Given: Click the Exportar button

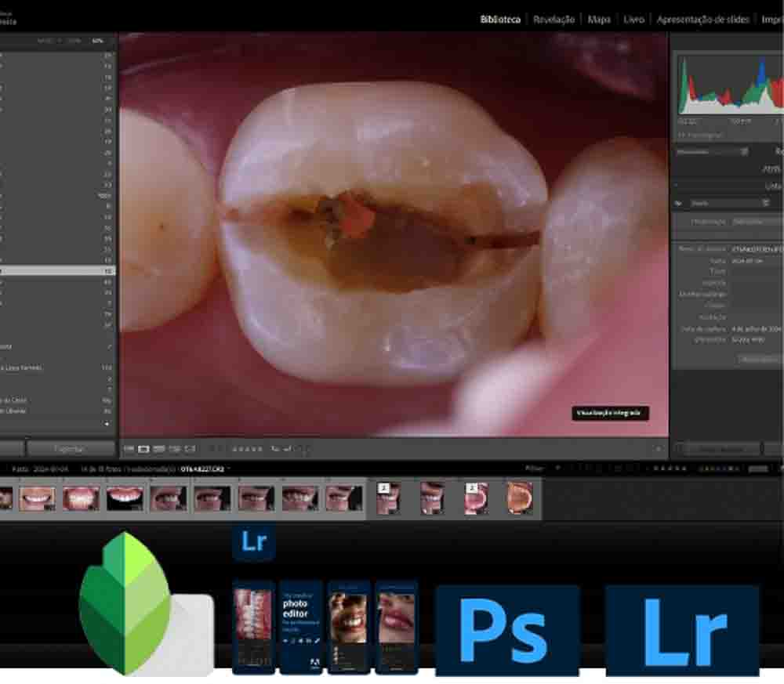Looking at the screenshot, I should pyautogui.click(x=71, y=449).
